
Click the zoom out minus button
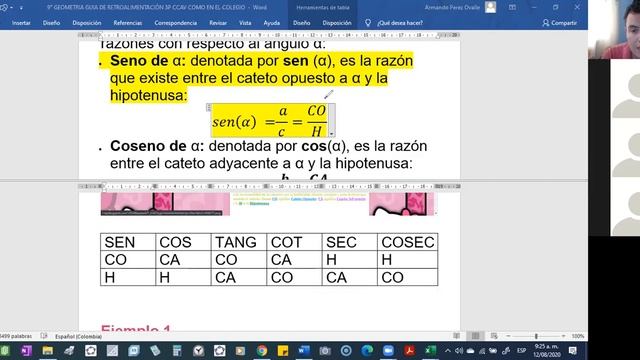508,336
